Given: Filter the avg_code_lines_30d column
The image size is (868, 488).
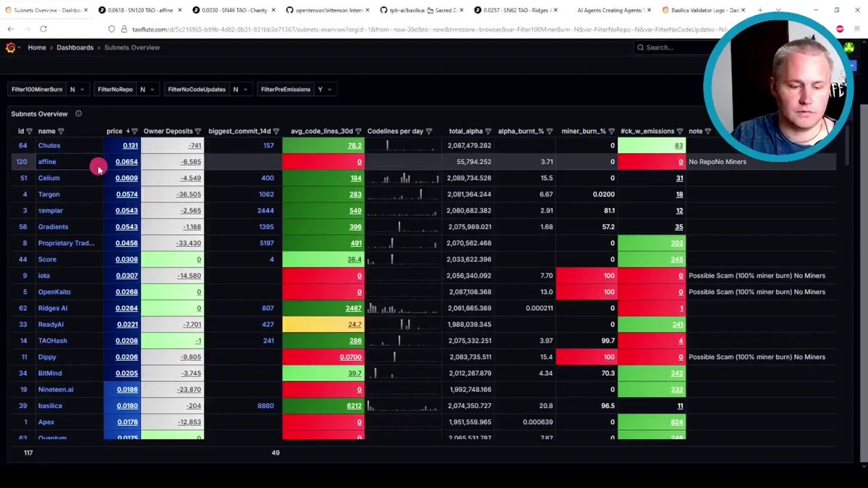Looking at the screenshot, I should pos(359,132).
